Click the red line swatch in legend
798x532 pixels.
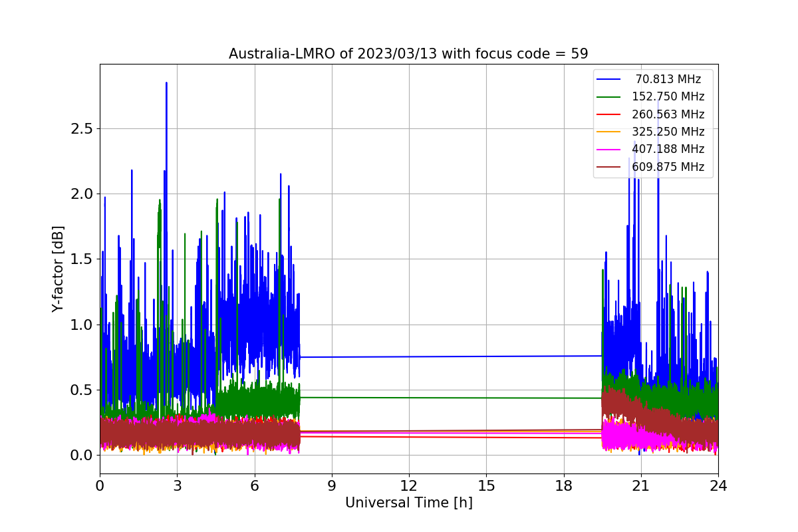(x=608, y=115)
